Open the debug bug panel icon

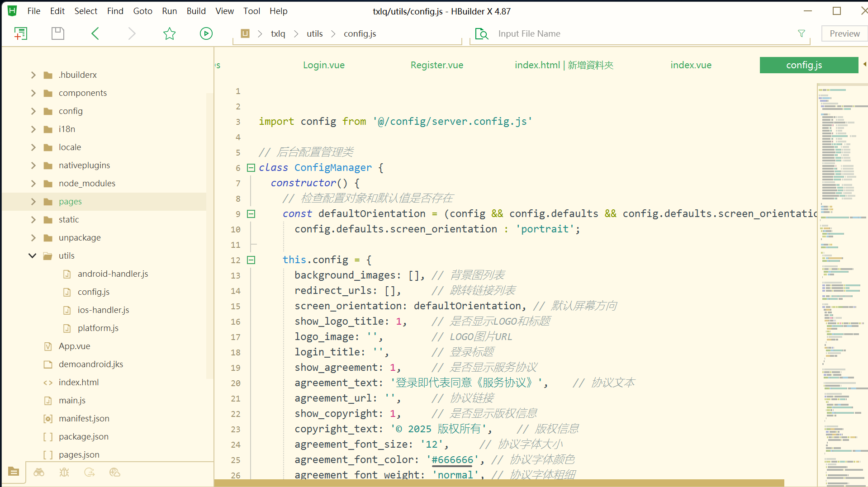[x=64, y=473]
